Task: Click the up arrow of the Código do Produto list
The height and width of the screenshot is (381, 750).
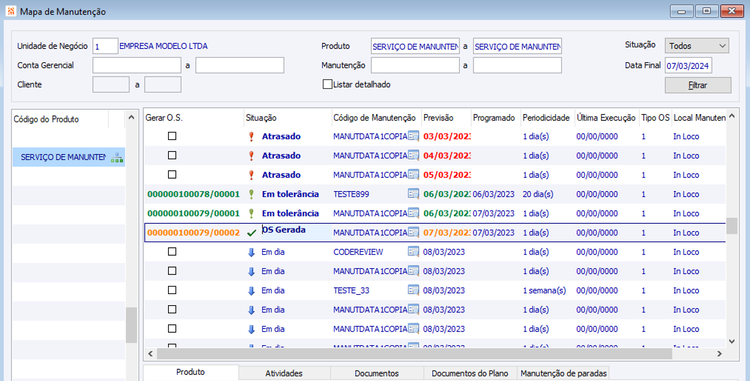Action: 132,118
